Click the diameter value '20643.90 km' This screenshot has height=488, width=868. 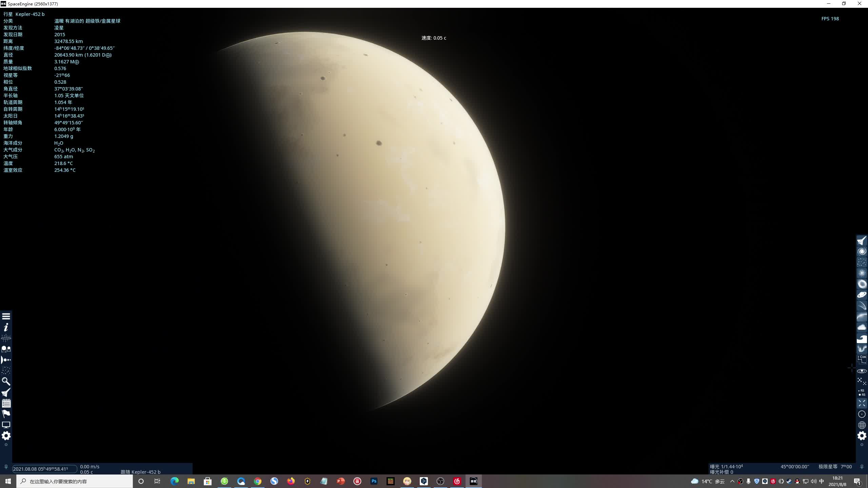(x=68, y=55)
